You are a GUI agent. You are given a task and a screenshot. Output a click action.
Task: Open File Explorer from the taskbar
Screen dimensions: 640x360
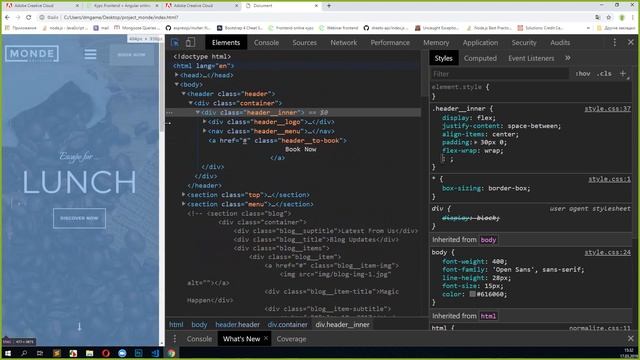(89, 353)
